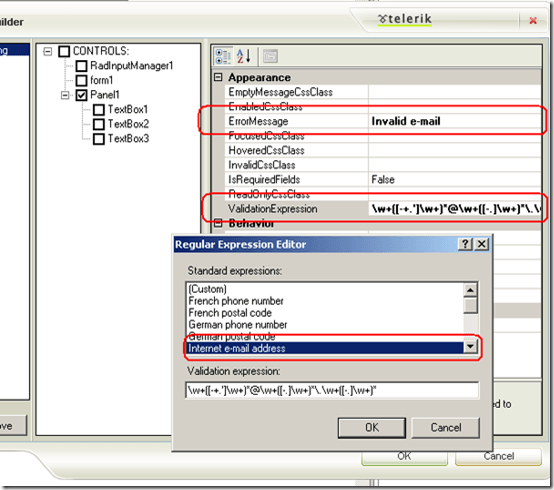Select the InvalidCssClass property
Viewport: 554px width, 490px height.
click(x=262, y=165)
